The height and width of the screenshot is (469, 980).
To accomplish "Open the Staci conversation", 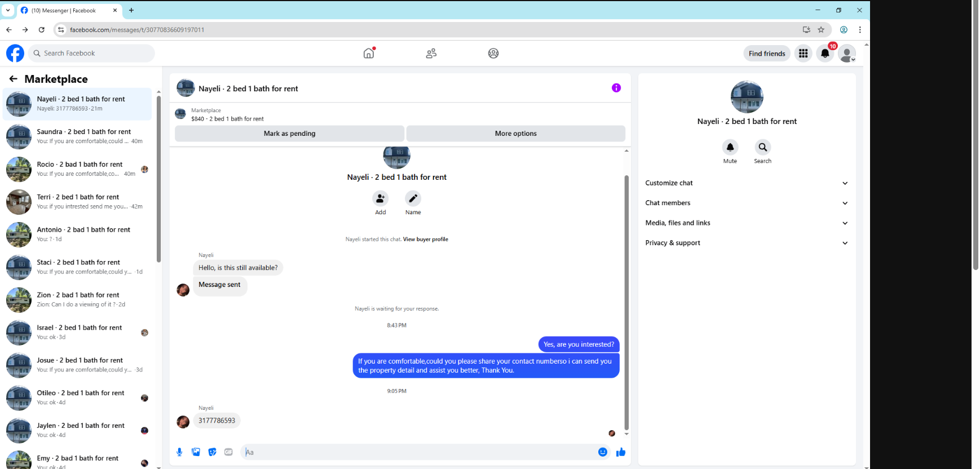I will [77, 267].
